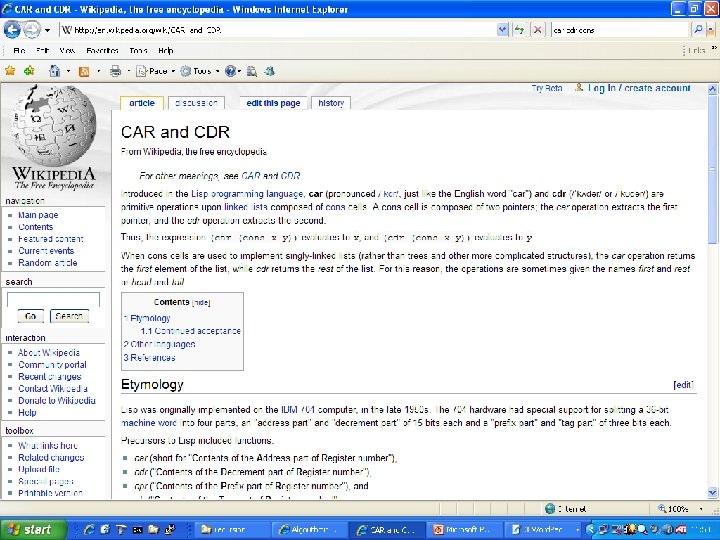Click the vertical scrollbar down arrow

tap(712, 492)
